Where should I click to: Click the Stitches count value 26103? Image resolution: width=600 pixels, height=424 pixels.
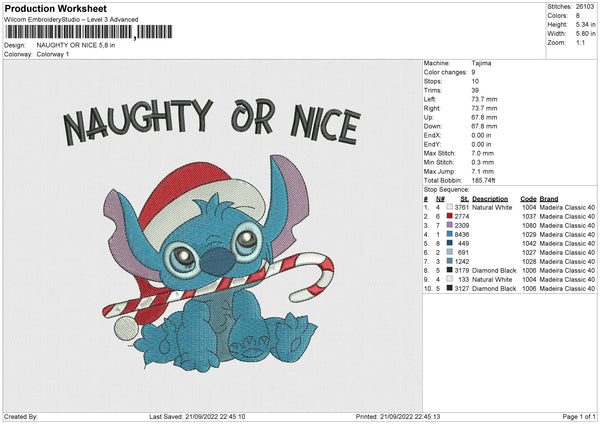(585, 5)
